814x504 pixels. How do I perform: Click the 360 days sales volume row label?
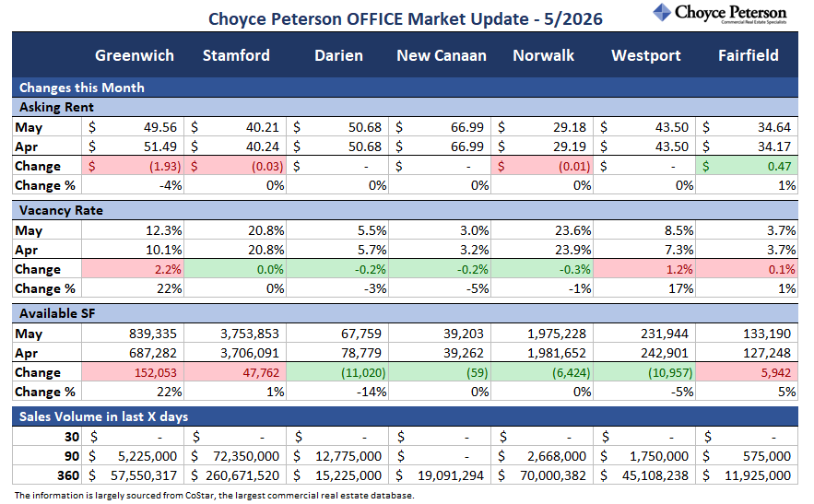coord(68,476)
